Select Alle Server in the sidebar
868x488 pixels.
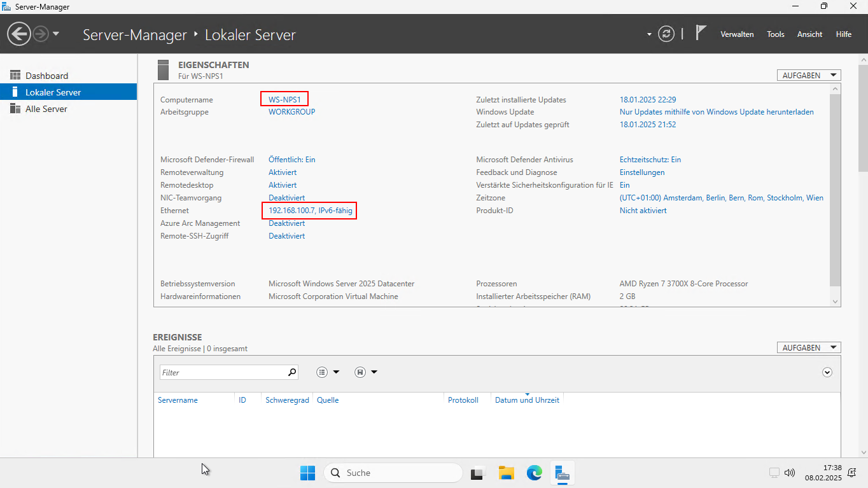coord(68,109)
